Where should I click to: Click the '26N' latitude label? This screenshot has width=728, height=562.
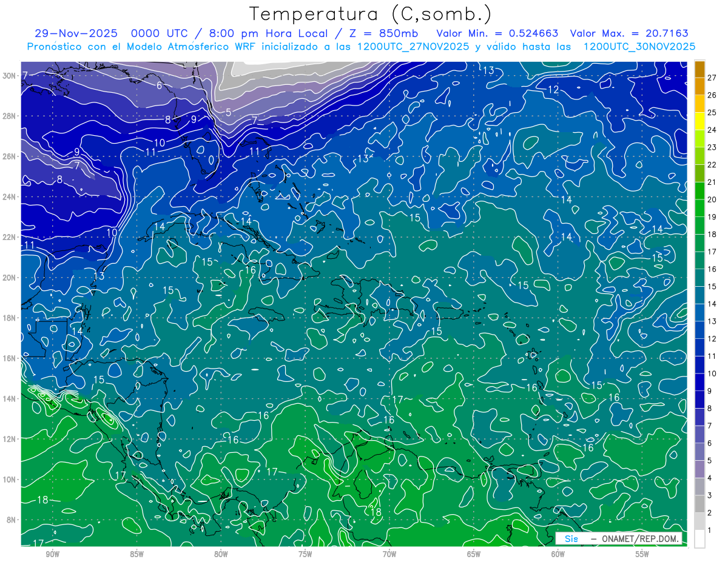click(10, 156)
